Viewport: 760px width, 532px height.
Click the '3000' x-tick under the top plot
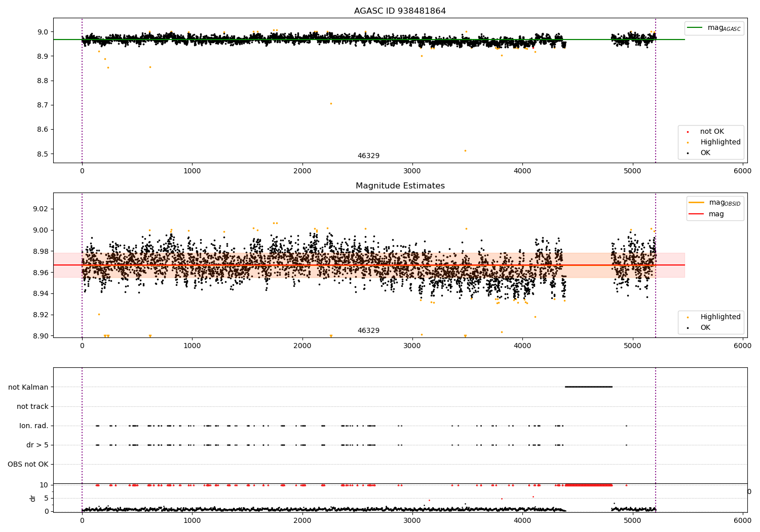412,171
